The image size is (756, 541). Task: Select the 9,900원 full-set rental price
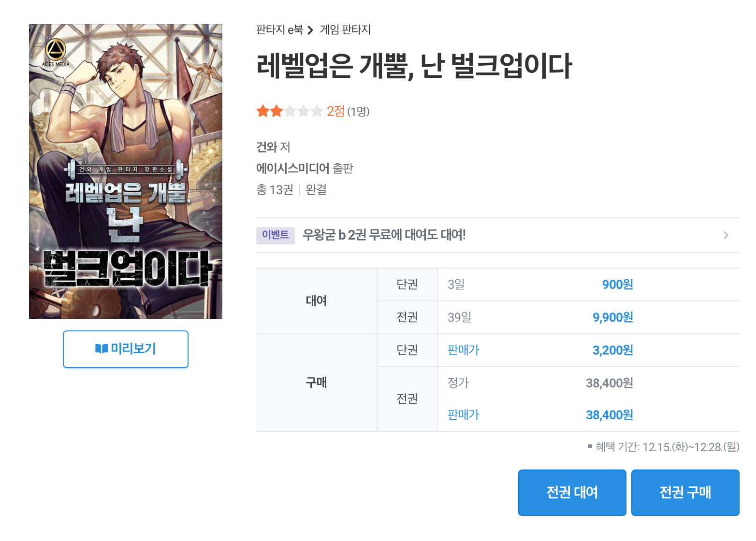(613, 317)
